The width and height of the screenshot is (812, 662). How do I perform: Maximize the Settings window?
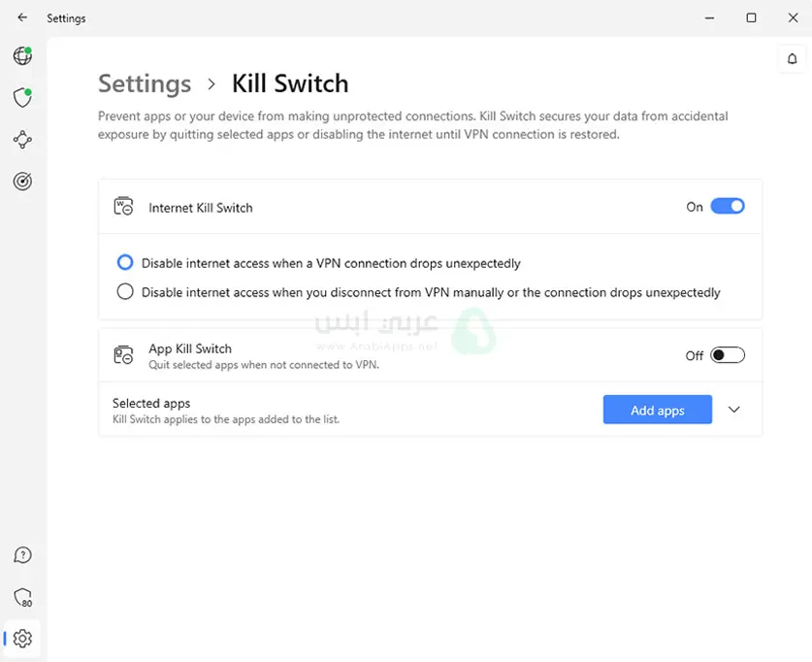pos(751,17)
